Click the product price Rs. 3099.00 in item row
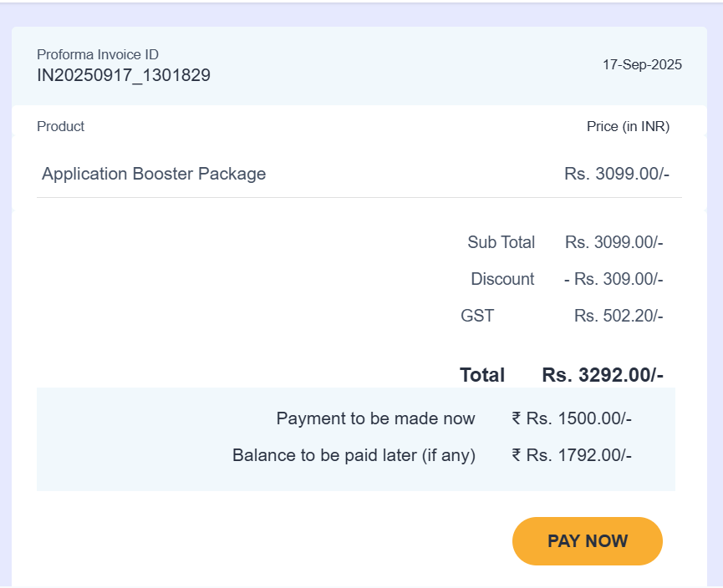723x588 pixels. tap(617, 174)
